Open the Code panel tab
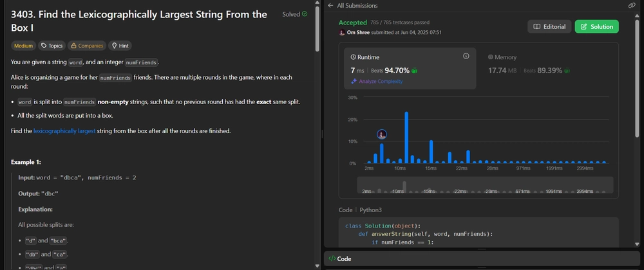 [339, 259]
